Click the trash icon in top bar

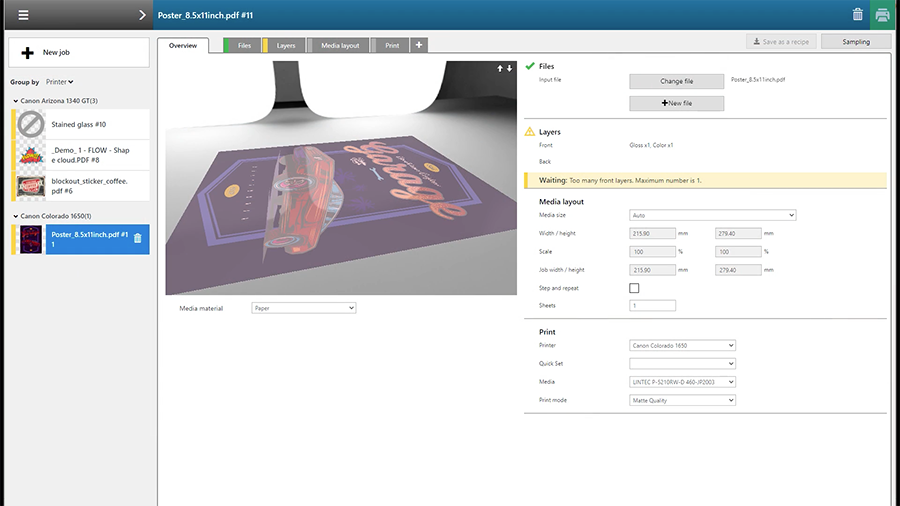click(x=857, y=14)
